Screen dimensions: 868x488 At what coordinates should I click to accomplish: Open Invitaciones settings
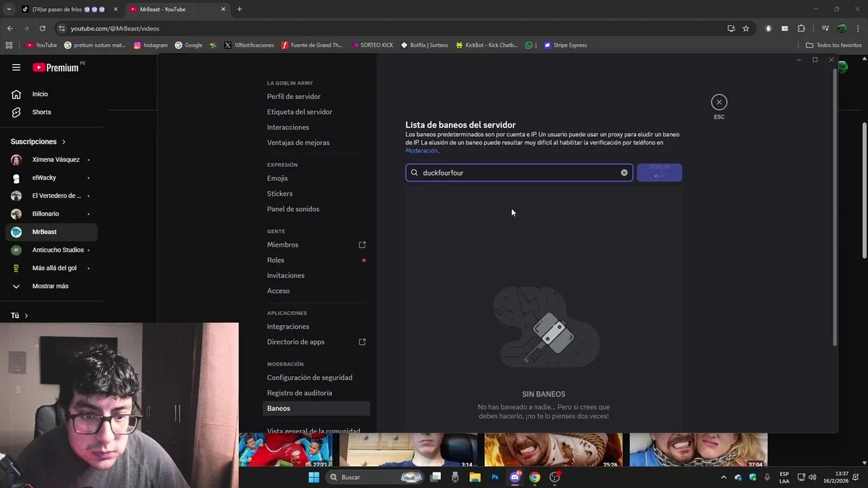pyautogui.click(x=285, y=276)
